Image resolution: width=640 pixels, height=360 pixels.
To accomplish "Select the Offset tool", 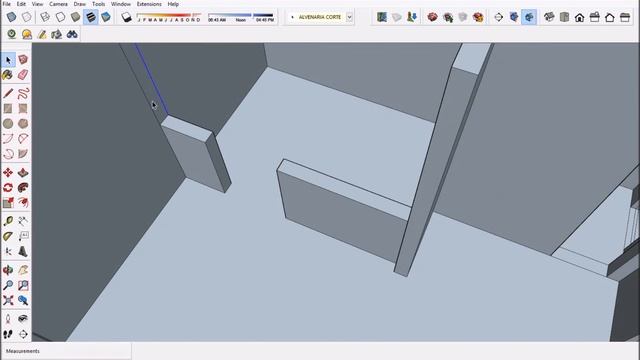I will (23, 203).
